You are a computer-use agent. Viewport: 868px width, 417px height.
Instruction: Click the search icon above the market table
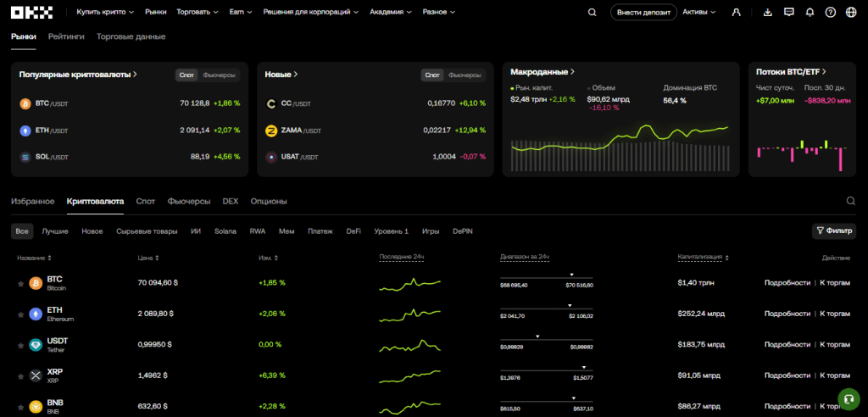(x=851, y=201)
